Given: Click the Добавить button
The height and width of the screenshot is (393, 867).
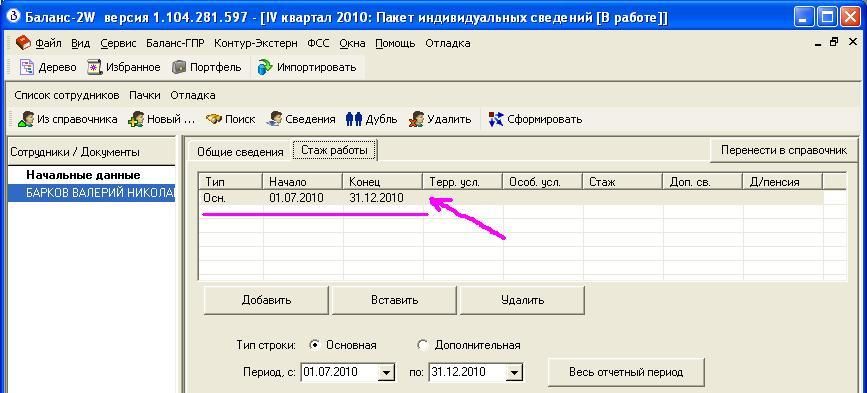Looking at the screenshot, I should (266, 300).
